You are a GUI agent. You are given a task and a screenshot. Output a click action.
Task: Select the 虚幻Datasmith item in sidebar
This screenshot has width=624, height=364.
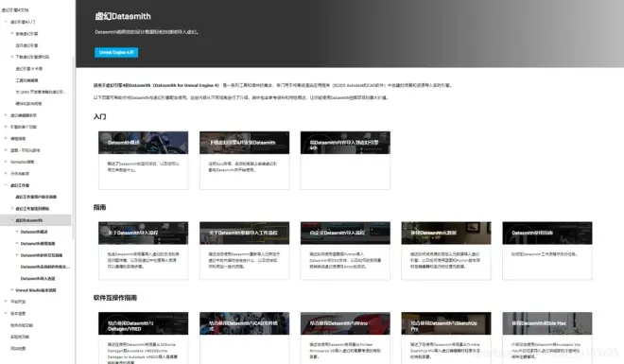click(29, 220)
